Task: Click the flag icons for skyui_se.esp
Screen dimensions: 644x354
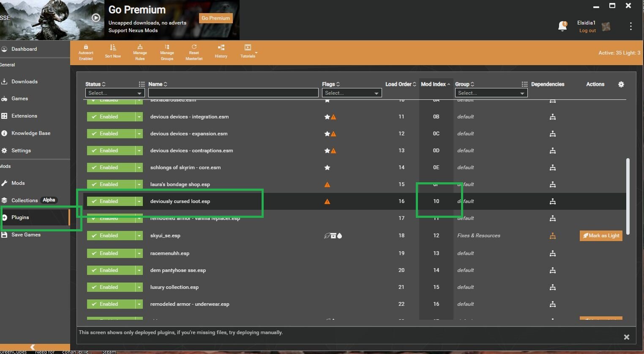Action: [333, 236]
